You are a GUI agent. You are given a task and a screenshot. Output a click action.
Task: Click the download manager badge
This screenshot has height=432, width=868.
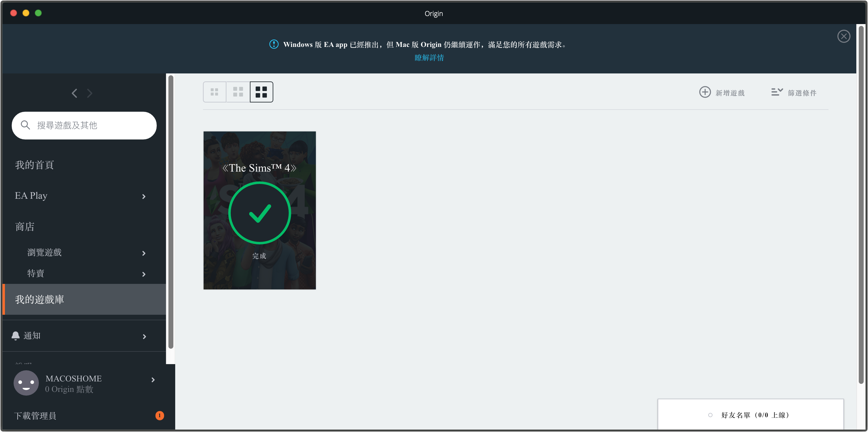click(160, 415)
